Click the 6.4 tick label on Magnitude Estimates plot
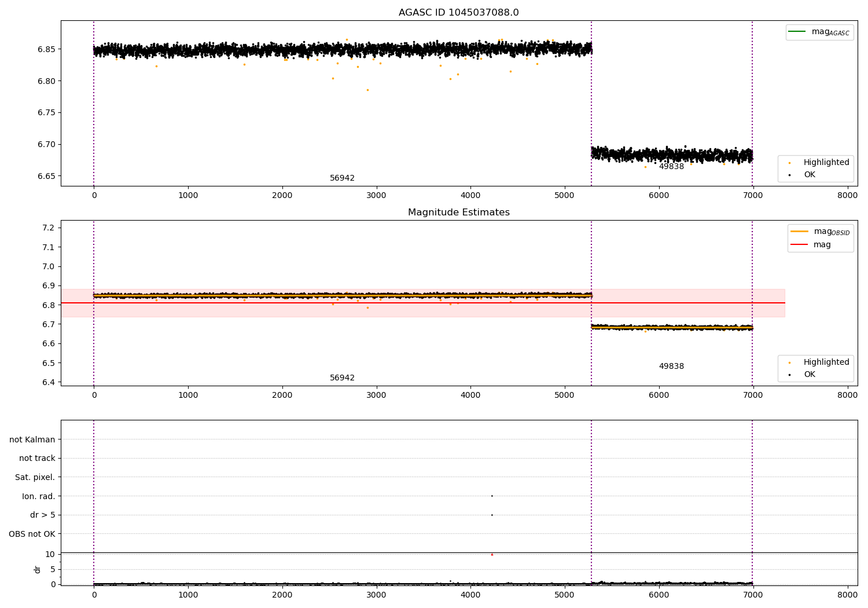The width and height of the screenshot is (868, 608). pyautogui.click(x=49, y=382)
